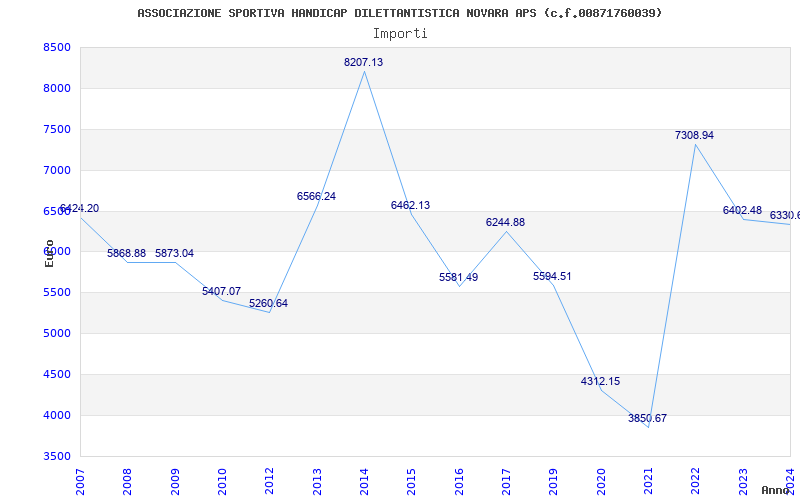Select the 2016 year axis label
This screenshot has width=800, height=500.
click(459, 481)
